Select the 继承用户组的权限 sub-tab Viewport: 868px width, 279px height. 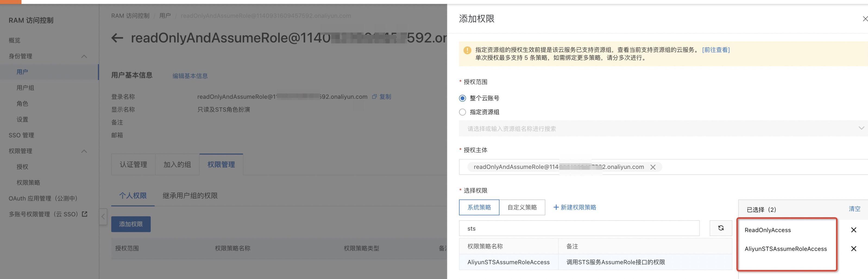click(190, 196)
